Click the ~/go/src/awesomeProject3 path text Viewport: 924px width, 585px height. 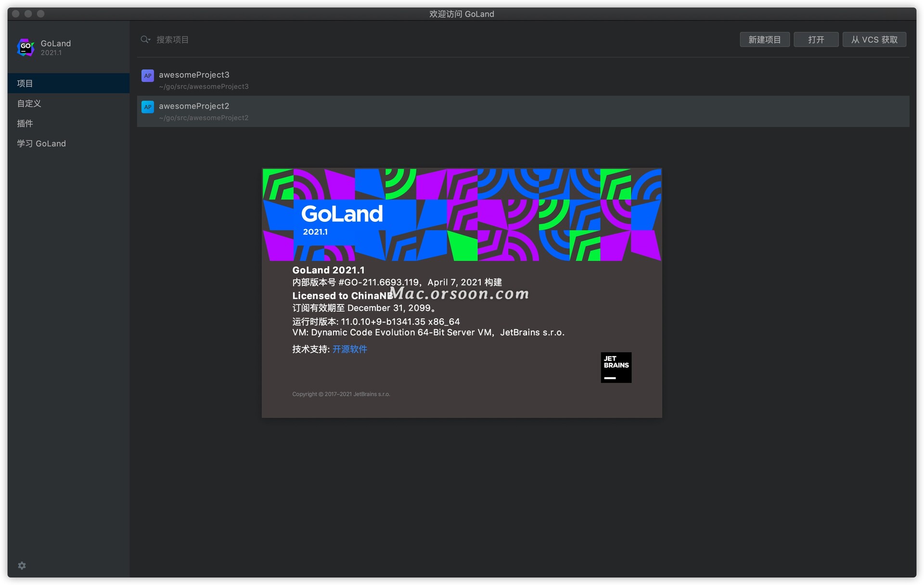(204, 87)
